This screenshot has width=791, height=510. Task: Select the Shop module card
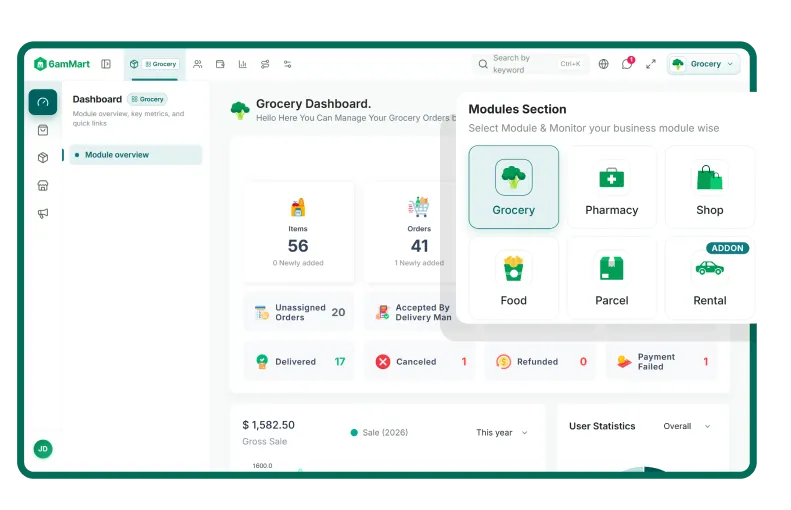(x=709, y=187)
